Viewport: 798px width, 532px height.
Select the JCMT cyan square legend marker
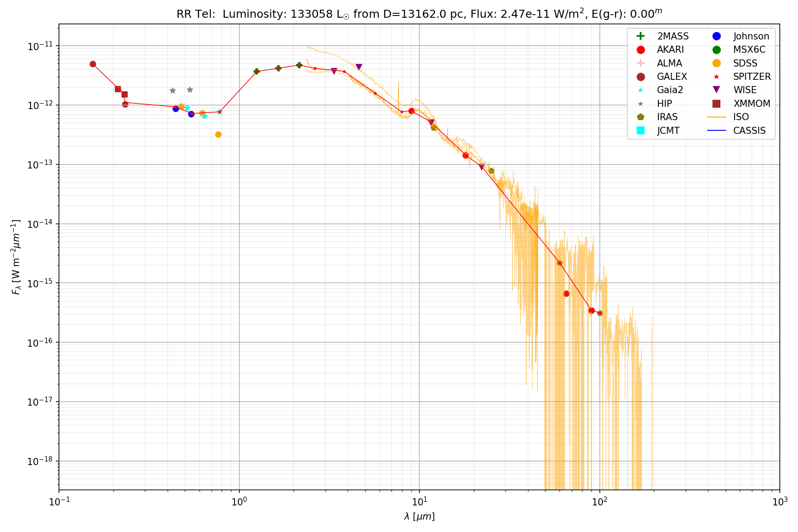pyautogui.click(x=640, y=130)
